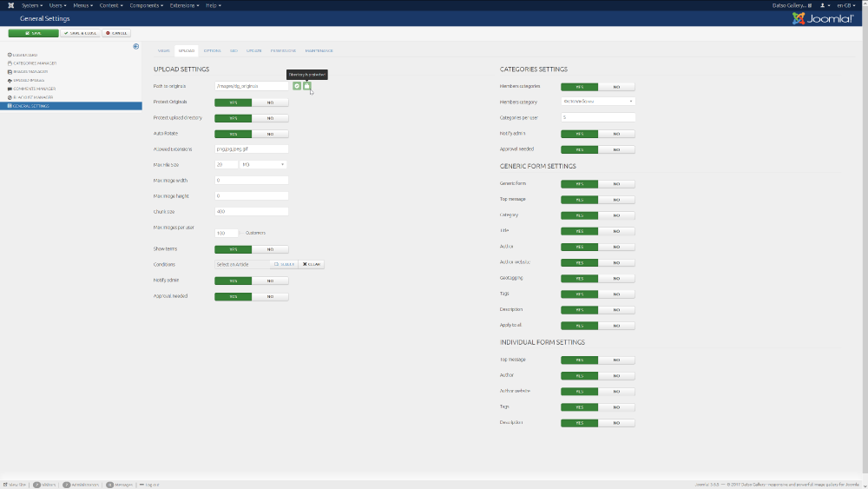Click the Allowed extensions input field
Image resolution: width=868 pixels, height=489 pixels.
(x=251, y=149)
